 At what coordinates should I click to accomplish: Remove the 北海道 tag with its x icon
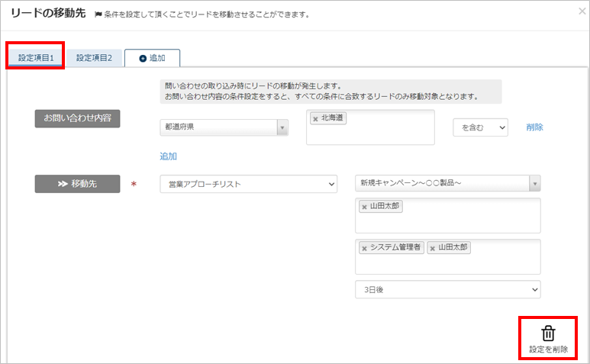click(316, 119)
